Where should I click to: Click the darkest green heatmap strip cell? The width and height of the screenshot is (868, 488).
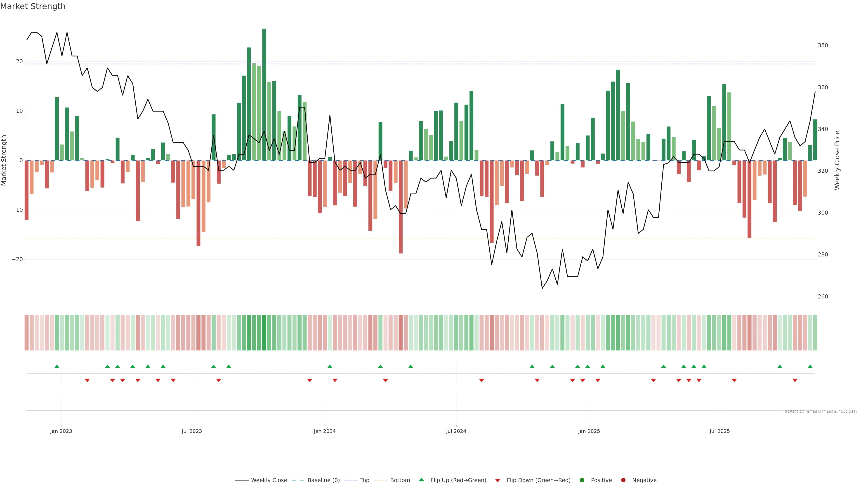tap(264, 333)
